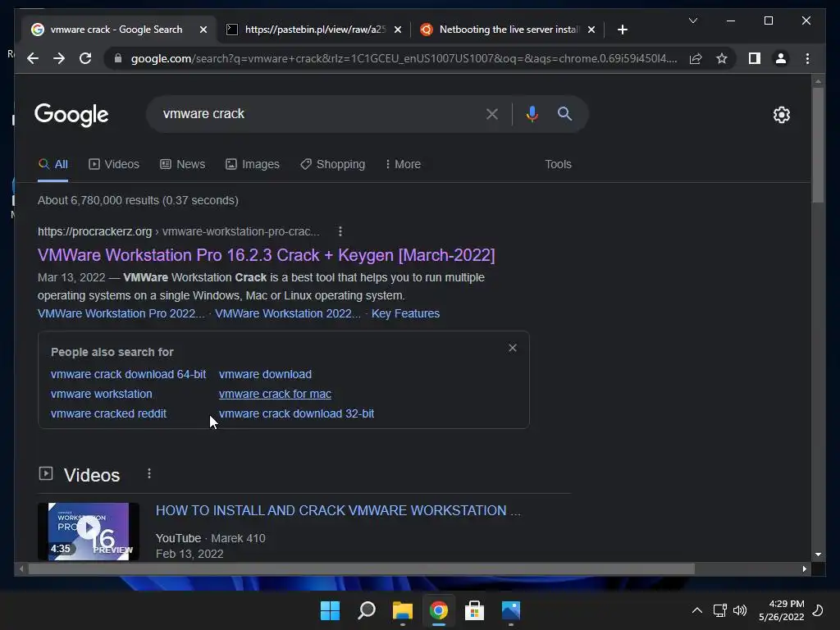Screen dimensions: 840x630
Task: Play the Workstation Pro 16 video thumbnail
Action: tap(89, 532)
